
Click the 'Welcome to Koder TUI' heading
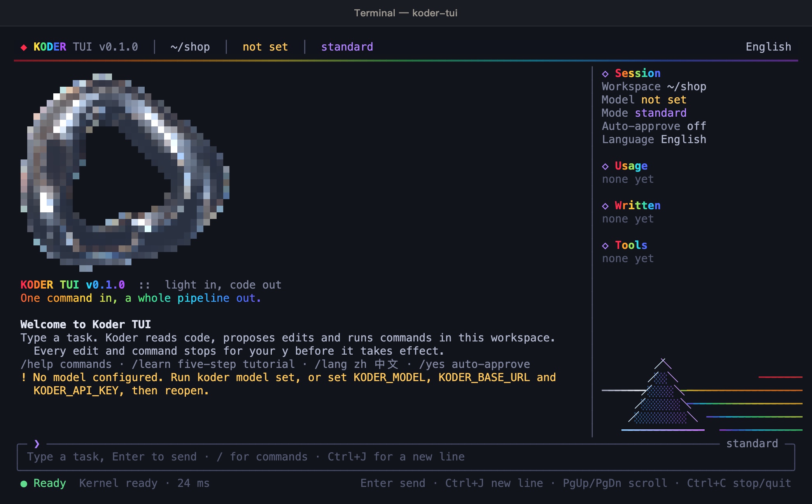pyautogui.click(x=86, y=325)
